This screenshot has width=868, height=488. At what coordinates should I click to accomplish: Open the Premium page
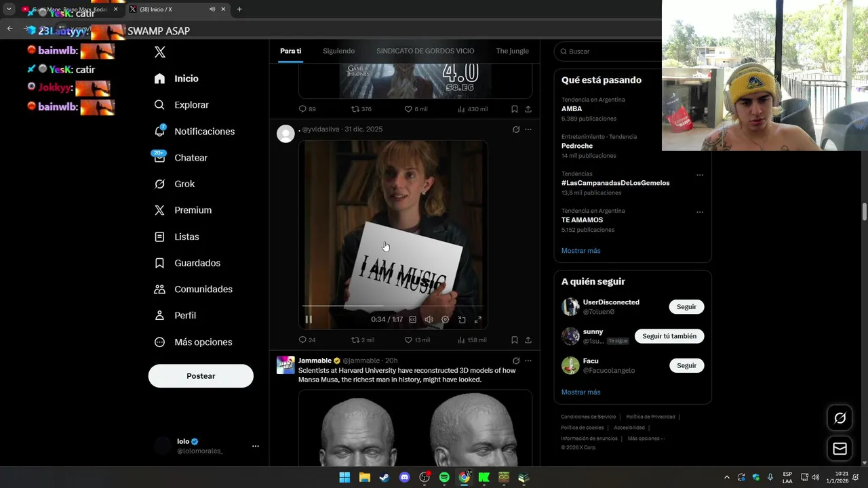[182, 210]
